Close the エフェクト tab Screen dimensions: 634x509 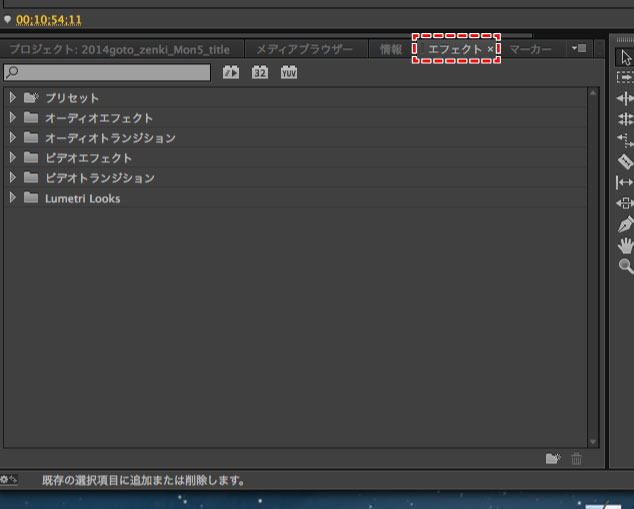pyautogui.click(x=490, y=49)
